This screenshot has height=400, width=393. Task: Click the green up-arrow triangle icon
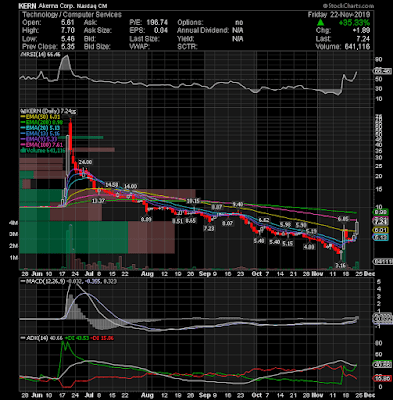(x=320, y=22)
